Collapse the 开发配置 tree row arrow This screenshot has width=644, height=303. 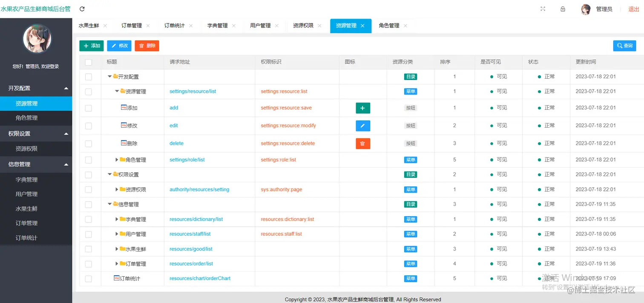[109, 77]
